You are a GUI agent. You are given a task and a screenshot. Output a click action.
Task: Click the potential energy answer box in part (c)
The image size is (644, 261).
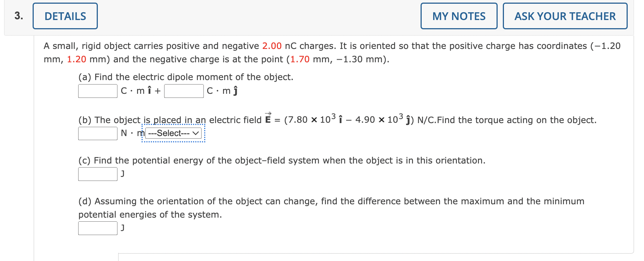click(x=97, y=174)
